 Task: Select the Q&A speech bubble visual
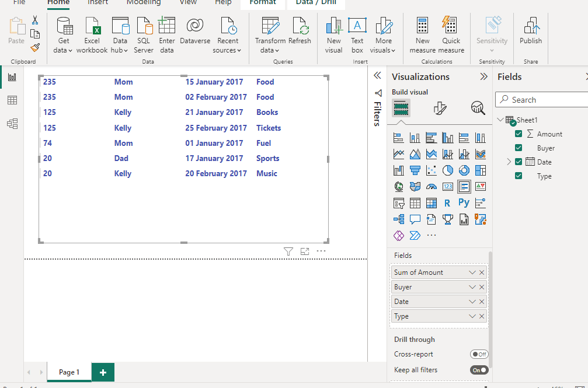coord(415,219)
